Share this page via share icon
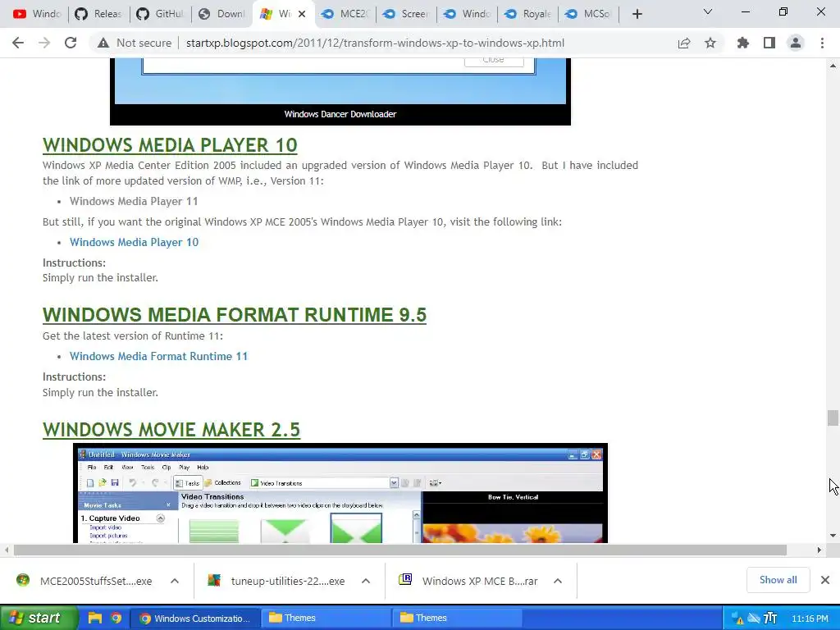Screen dimensions: 840x630 tap(684, 43)
